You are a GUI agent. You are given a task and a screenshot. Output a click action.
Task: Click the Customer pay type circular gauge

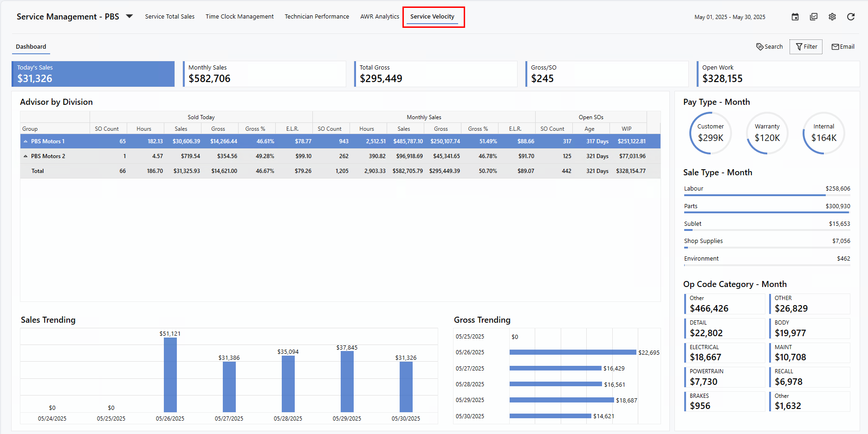(710, 133)
